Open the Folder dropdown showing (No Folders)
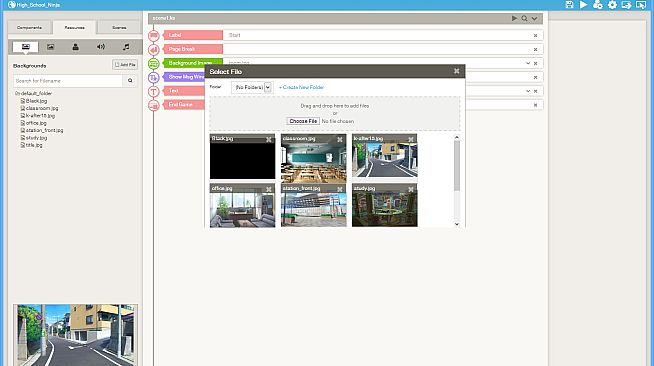This screenshot has width=654, height=366. (x=252, y=87)
